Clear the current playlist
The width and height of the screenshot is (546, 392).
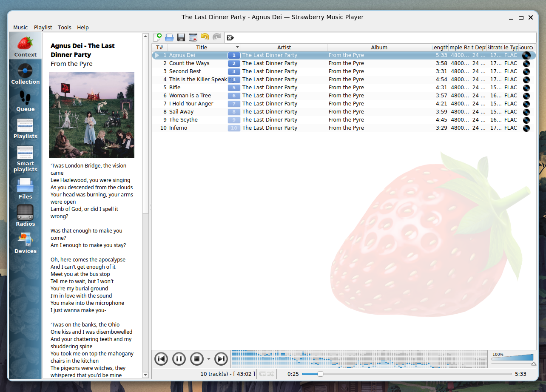point(193,37)
